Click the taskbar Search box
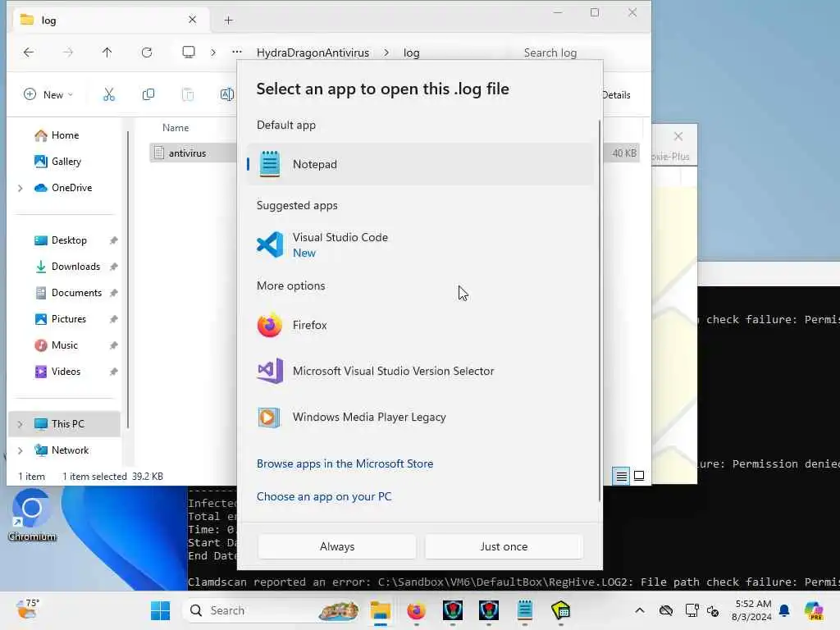The height and width of the screenshot is (630, 840). 272,610
